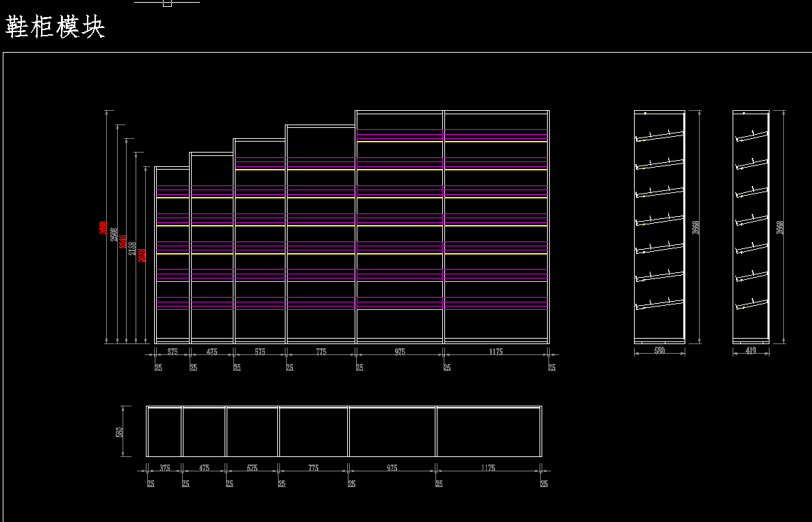Select top slanted shelf in 580-wide section
The height and width of the screenshot is (522, 812).
coord(660,135)
